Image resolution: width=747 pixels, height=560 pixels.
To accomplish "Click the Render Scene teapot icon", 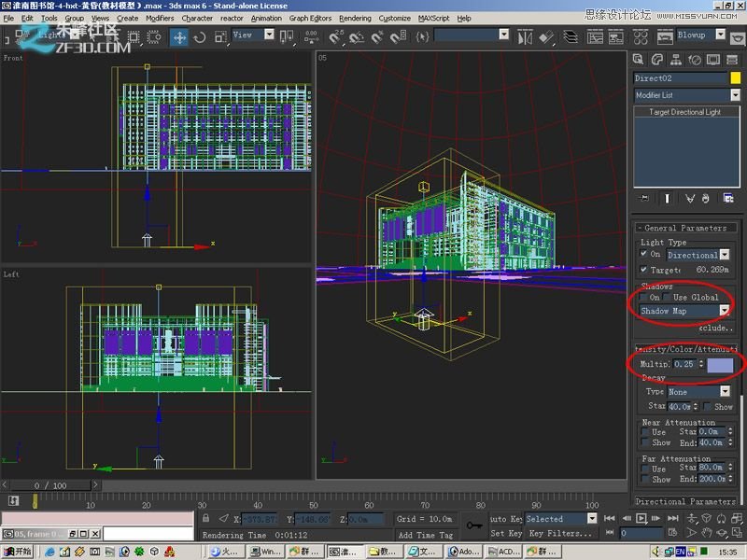I will click(665, 37).
